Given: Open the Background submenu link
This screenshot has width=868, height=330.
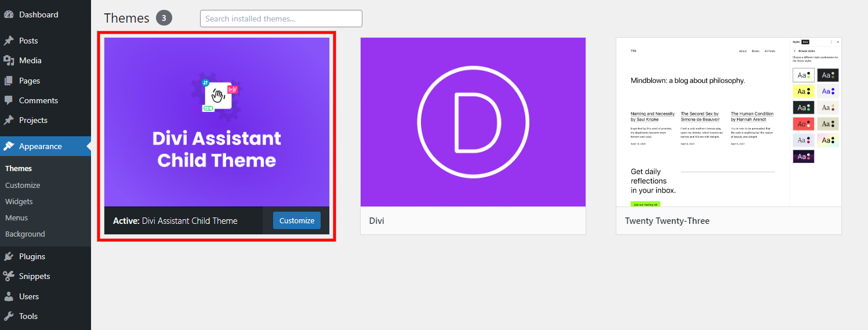Looking at the screenshot, I should pyautogui.click(x=25, y=234).
